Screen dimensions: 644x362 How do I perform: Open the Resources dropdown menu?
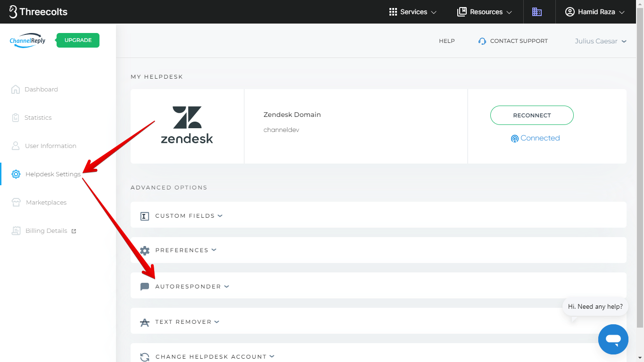(x=485, y=12)
